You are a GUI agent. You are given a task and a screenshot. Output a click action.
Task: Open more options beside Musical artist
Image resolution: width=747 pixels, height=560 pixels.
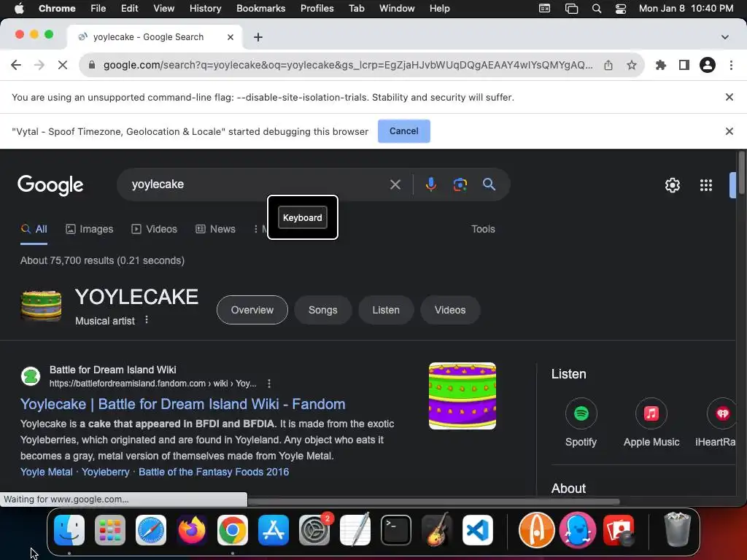click(147, 320)
